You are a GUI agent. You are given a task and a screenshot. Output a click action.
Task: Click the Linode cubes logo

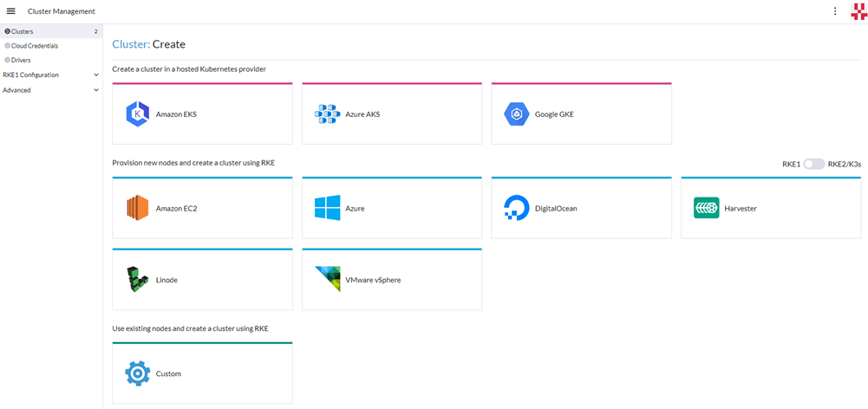point(137,280)
